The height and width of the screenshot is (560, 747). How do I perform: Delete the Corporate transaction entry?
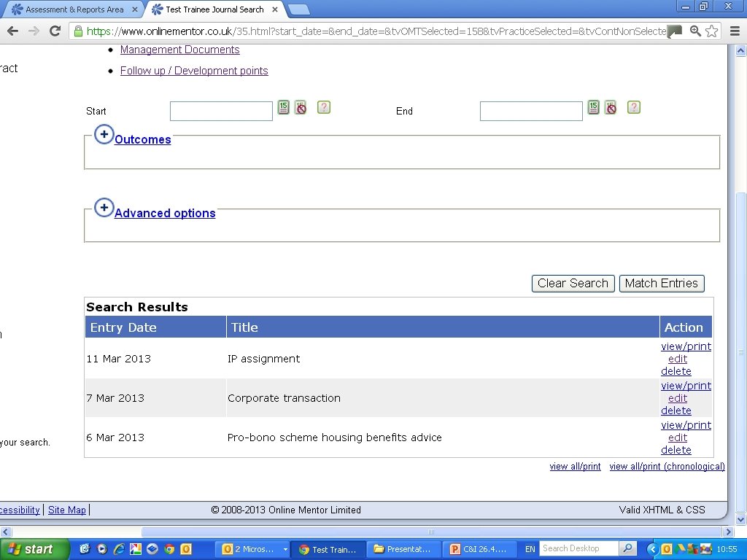676,411
